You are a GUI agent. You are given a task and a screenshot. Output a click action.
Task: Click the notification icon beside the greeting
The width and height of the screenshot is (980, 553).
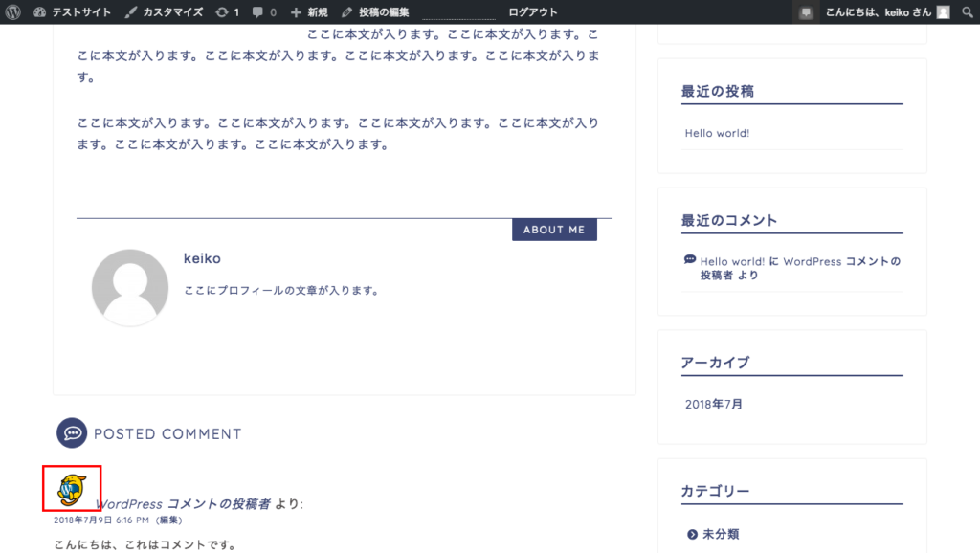[x=806, y=11]
